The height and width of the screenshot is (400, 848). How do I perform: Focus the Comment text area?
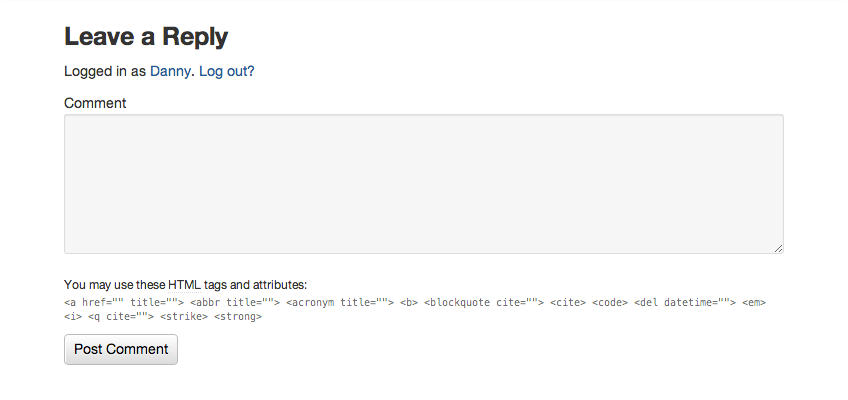pyautogui.click(x=423, y=183)
